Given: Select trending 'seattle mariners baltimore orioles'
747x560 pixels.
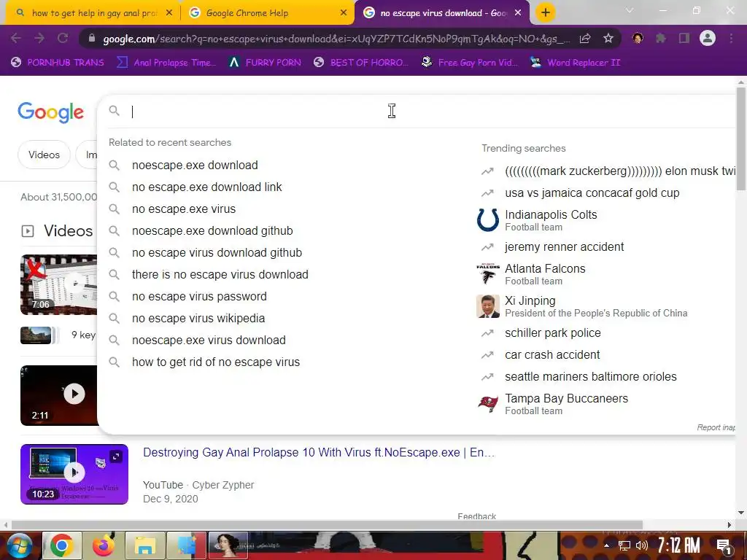Looking at the screenshot, I should point(591,377).
